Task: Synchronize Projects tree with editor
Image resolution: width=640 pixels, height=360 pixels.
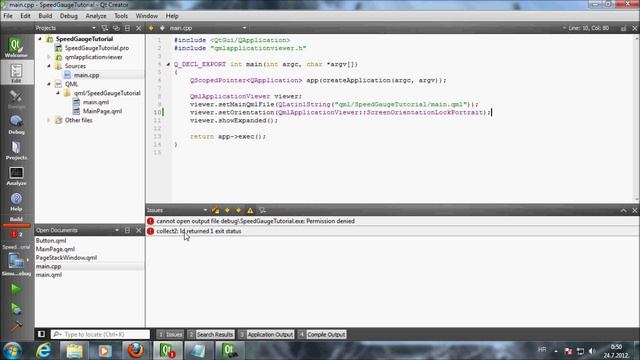Action: pyautogui.click(x=116, y=28)
